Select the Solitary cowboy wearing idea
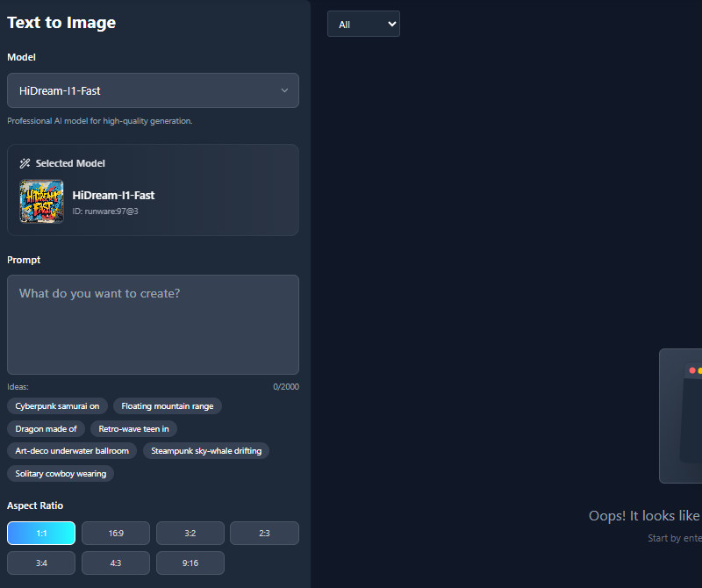The height and width of the screenshot is (588, 702). click(61, 474)
